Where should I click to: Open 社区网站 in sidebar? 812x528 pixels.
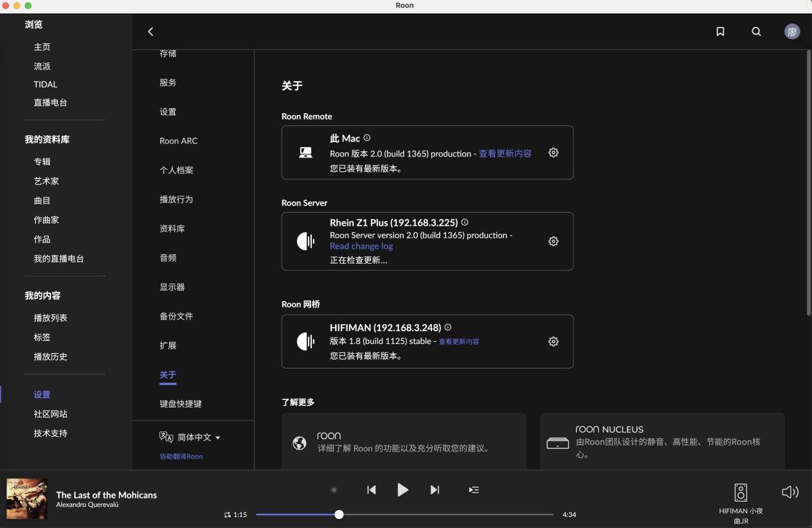[x=51, y=414]
